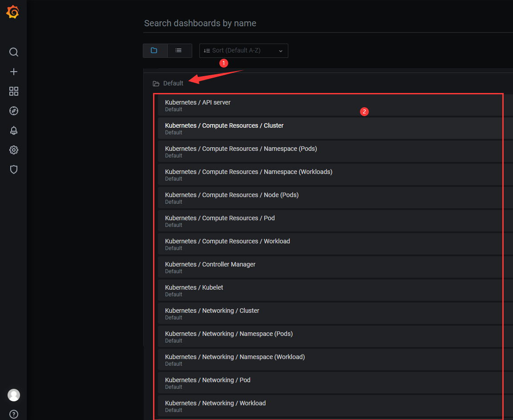This screenshot has width=513, height=420.
Task: Open Kubernetes / Networking / Namespace (Workload) dashboard
Action: pos(335,360)
